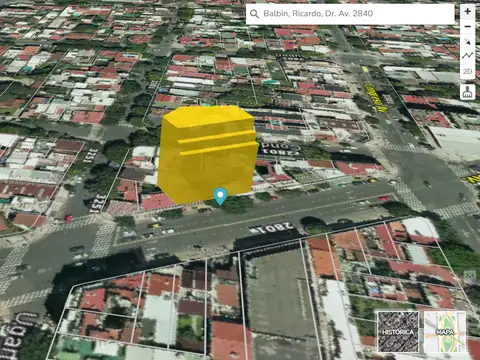Focus the address search field
Screen dimensions: 480x360
coord(350,14)
